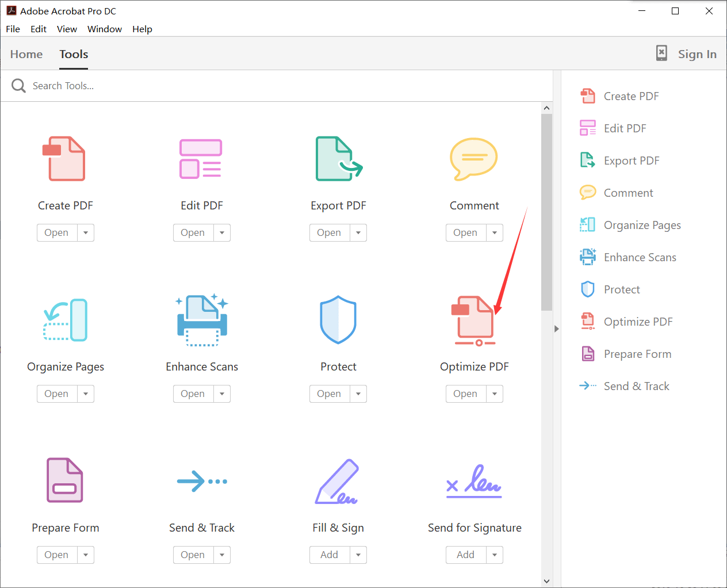
Task: Open the Window menu
Action: coord(104,29)
